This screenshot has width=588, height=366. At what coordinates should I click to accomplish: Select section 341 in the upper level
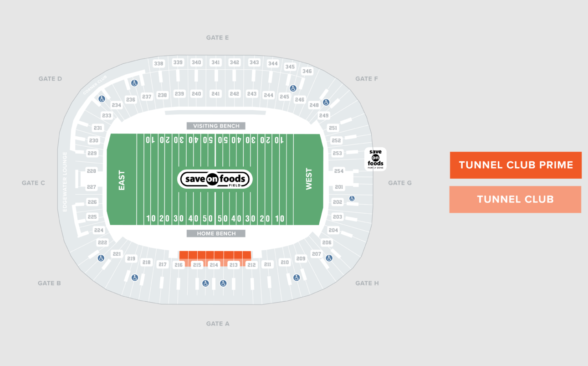[x=215, y=62]
